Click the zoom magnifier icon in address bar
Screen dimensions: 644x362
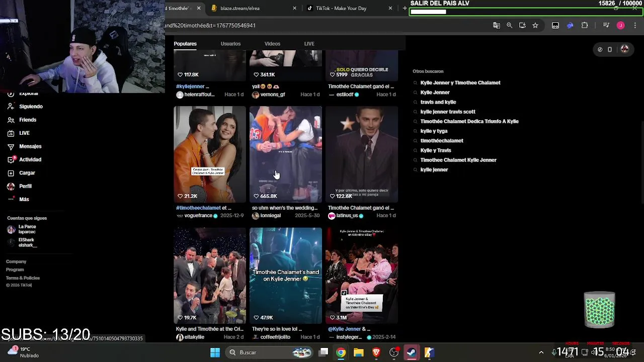[x=509, y=25]
